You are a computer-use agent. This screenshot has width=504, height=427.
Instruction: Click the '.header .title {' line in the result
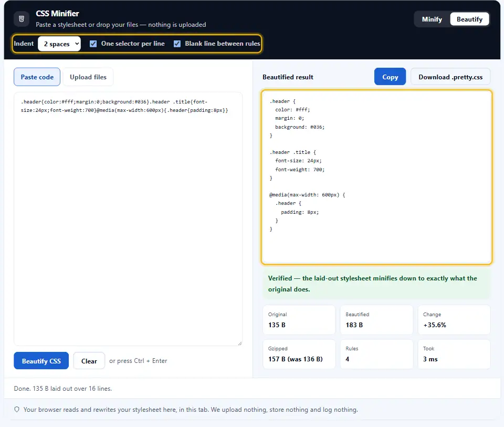pyautogui.click(x=293, y=152)
